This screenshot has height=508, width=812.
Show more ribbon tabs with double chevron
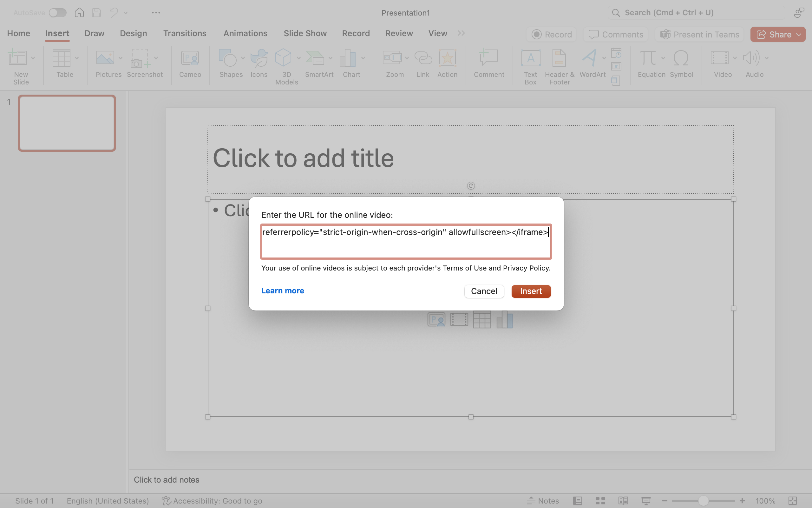pos(462,33)
